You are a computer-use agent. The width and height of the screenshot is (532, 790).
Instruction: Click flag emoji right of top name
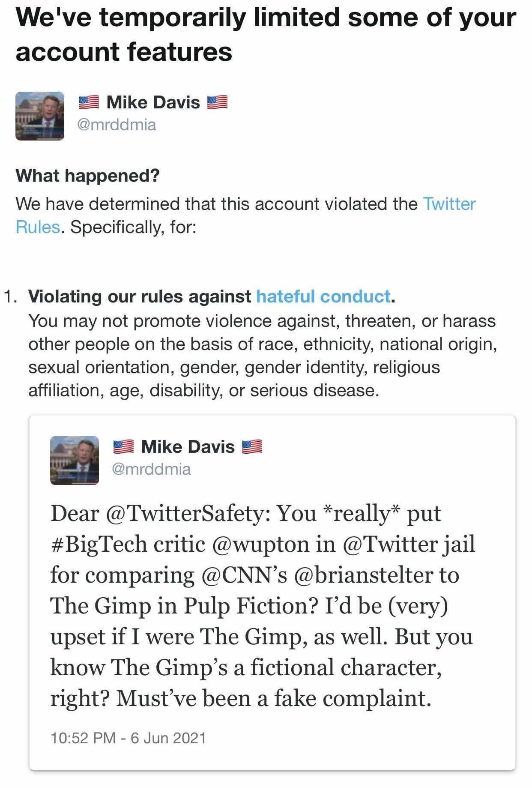[217, 103]
